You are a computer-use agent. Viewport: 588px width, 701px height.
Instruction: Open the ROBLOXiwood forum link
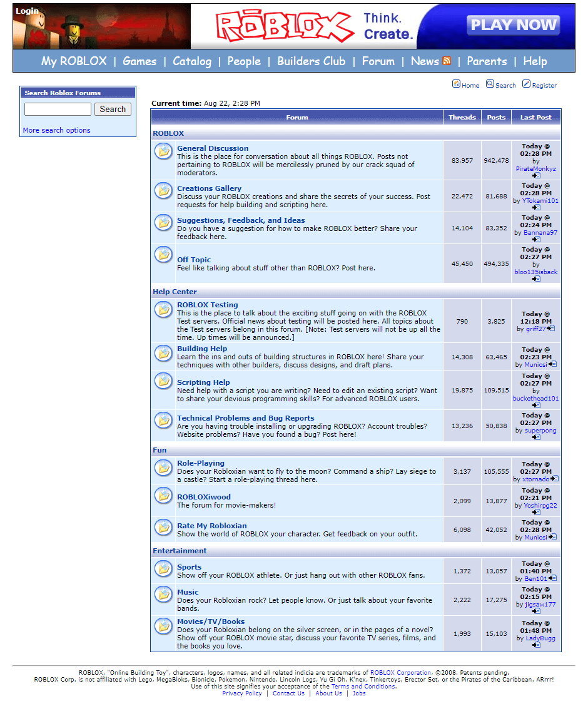(204, 497)
